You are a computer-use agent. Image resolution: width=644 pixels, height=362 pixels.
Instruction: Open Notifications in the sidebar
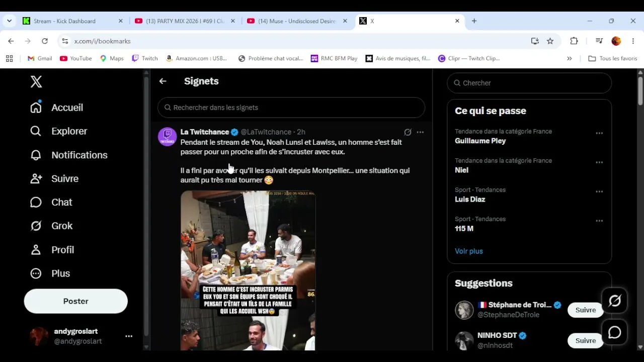tap(69, 155)
